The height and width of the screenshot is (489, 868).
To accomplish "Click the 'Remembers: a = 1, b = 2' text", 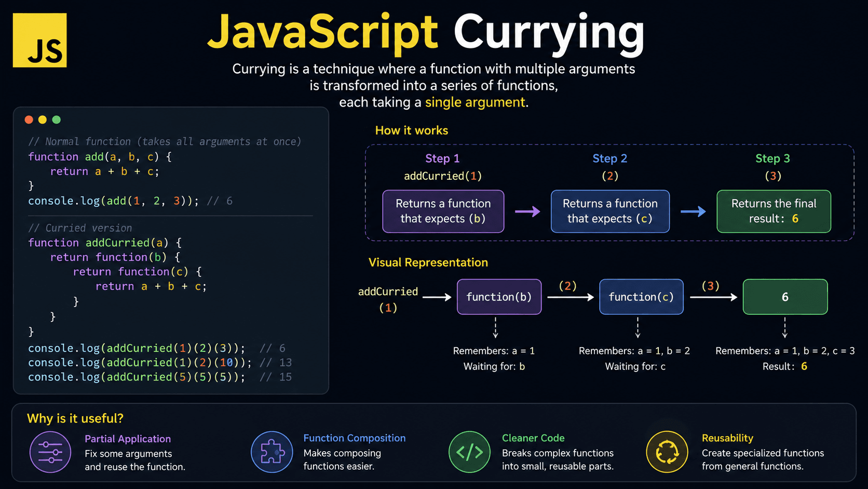I will coord(634,351).
